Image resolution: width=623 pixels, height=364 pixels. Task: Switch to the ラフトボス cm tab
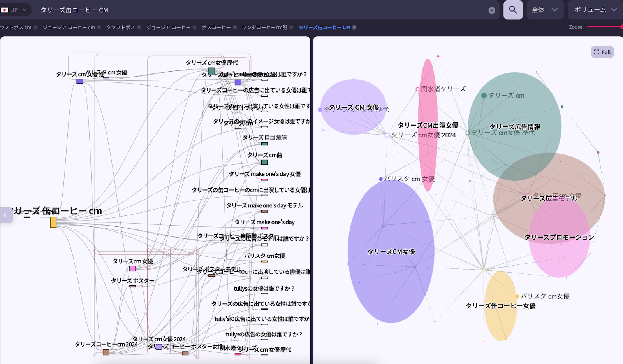[16, 27]
